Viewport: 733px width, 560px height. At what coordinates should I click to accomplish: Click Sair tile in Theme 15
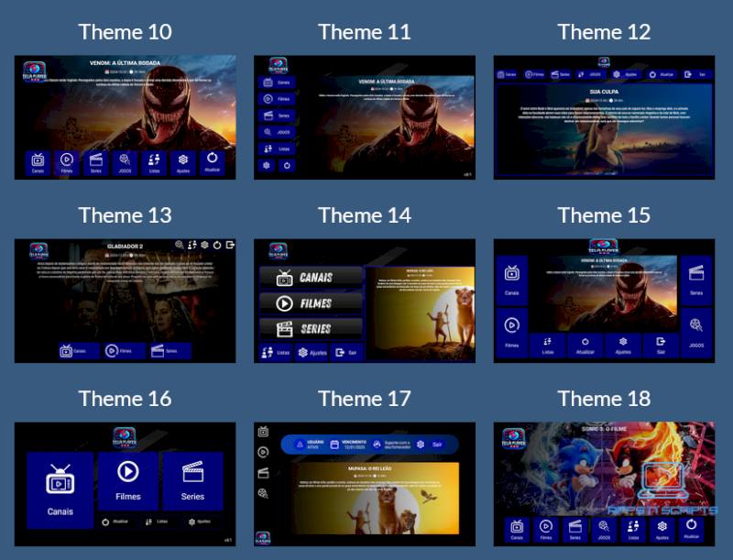[x=661, y=346]
